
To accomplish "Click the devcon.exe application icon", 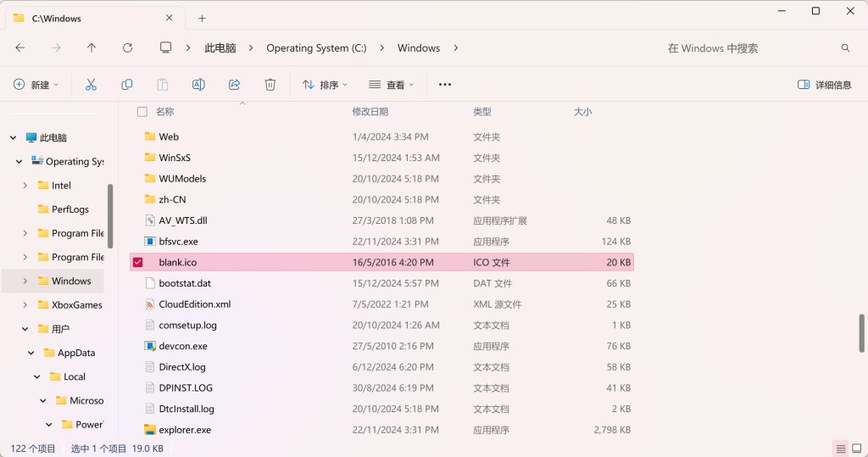I will [x=149, y=346].
